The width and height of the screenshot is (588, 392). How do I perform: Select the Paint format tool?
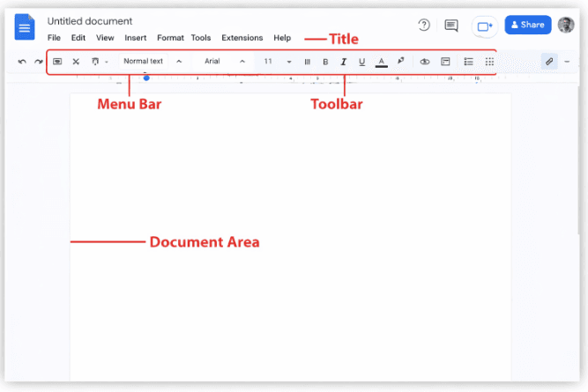click(x=95, y=62)
